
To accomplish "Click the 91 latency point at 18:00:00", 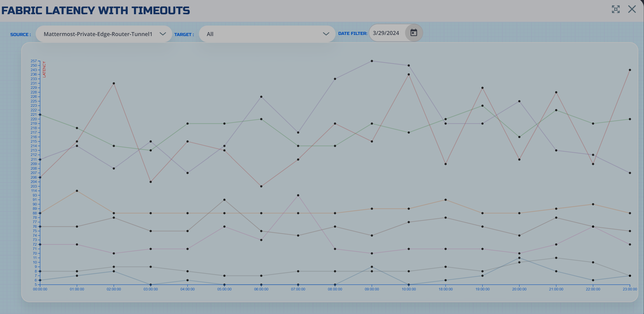I will pyautogui.click(x=446, y=200).
